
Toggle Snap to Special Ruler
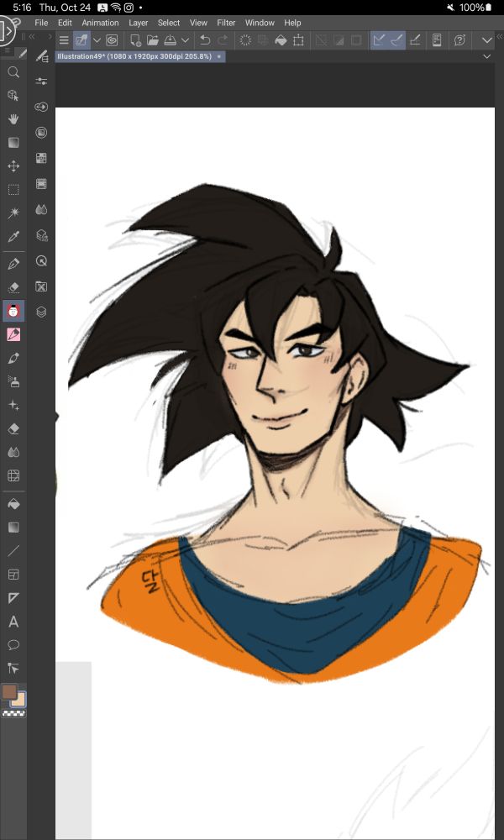(x=396, y=40)
